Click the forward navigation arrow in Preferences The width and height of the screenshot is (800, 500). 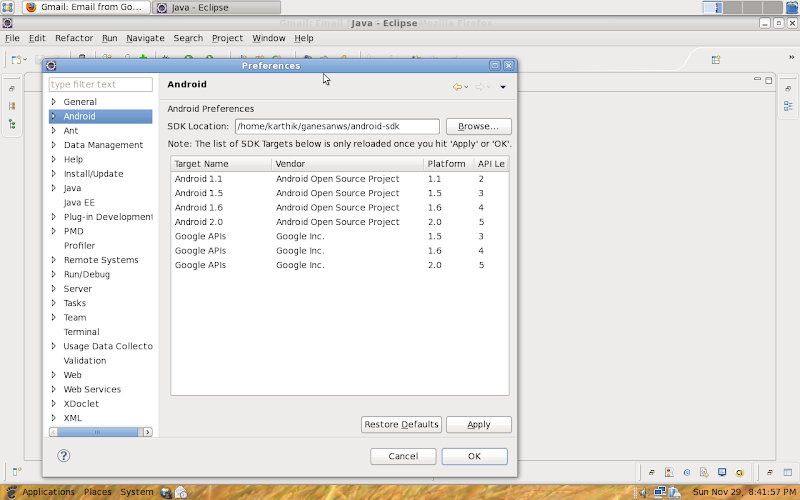pyautogui.click(x=480, y=87)
